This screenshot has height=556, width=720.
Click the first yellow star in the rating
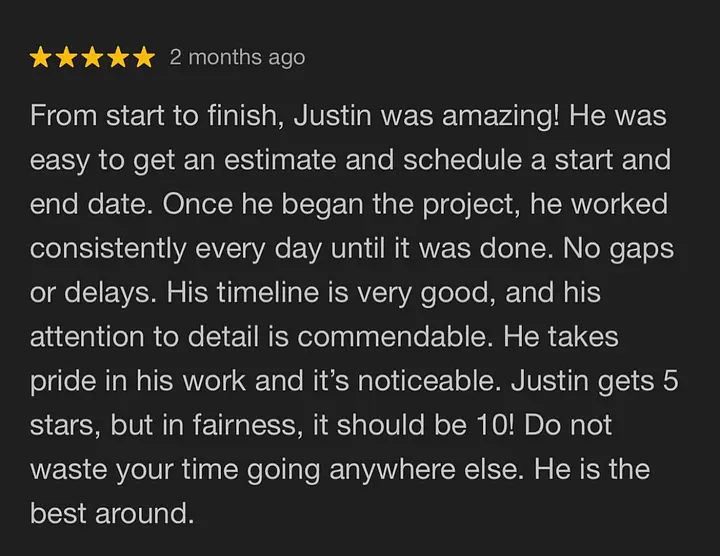point(41,57)
